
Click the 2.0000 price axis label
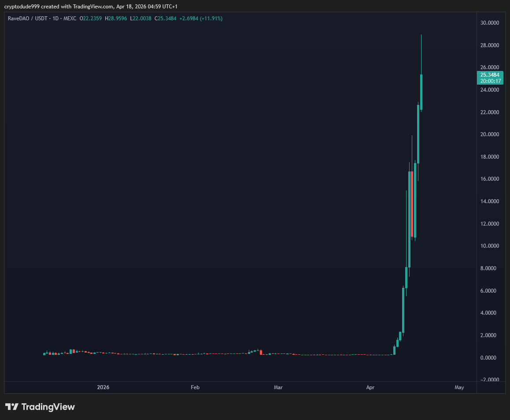[x=488, y=335]
